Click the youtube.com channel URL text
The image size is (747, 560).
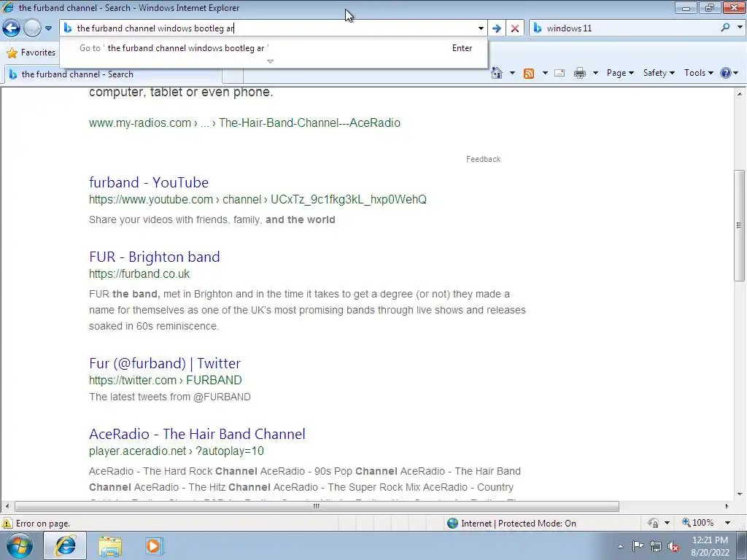click(258, 200)
